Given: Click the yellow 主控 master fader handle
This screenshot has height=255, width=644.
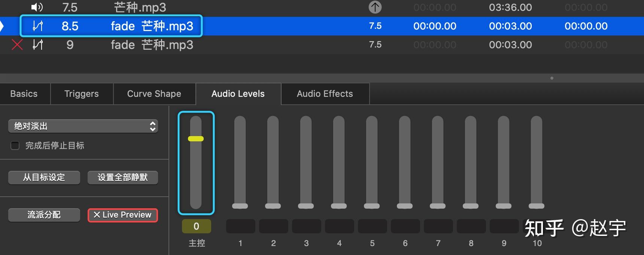Looking at the screenshot, I should click(196, 139).
